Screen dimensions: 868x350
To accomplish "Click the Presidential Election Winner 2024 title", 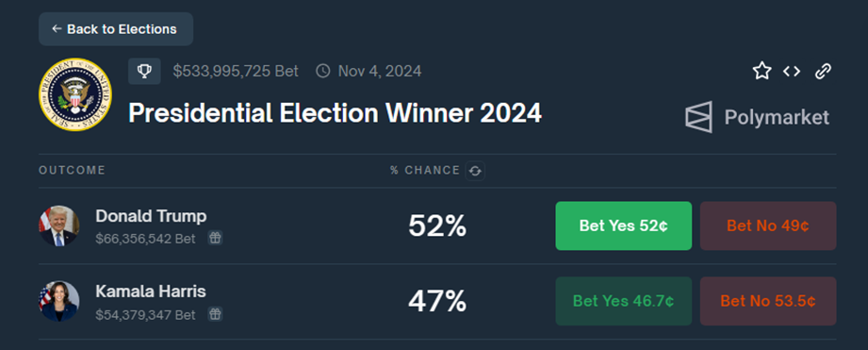I will 335,113.
